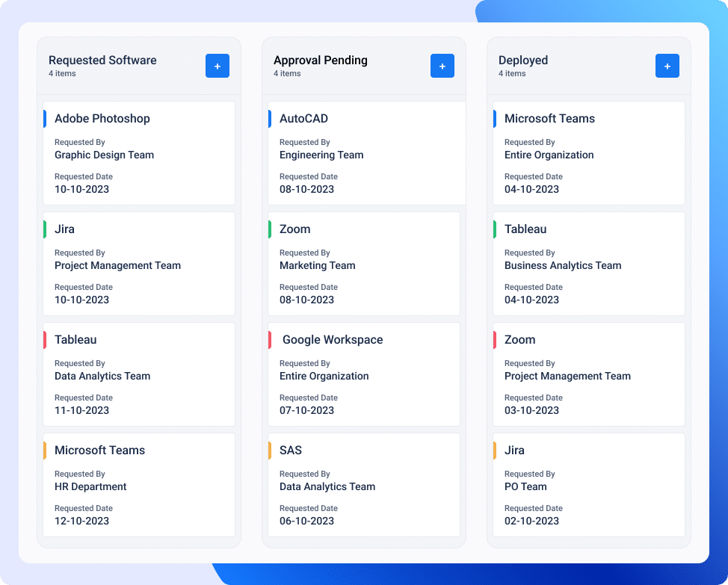Click HR Department requester text

click(x=90, y=486)
